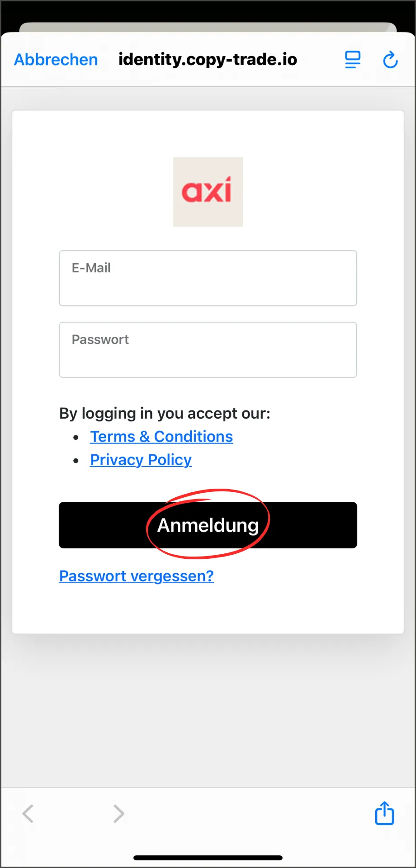Screen dimensions: 416x868
Task: Tap the bullet before Terms & Conditions
Action: point(76,437)
